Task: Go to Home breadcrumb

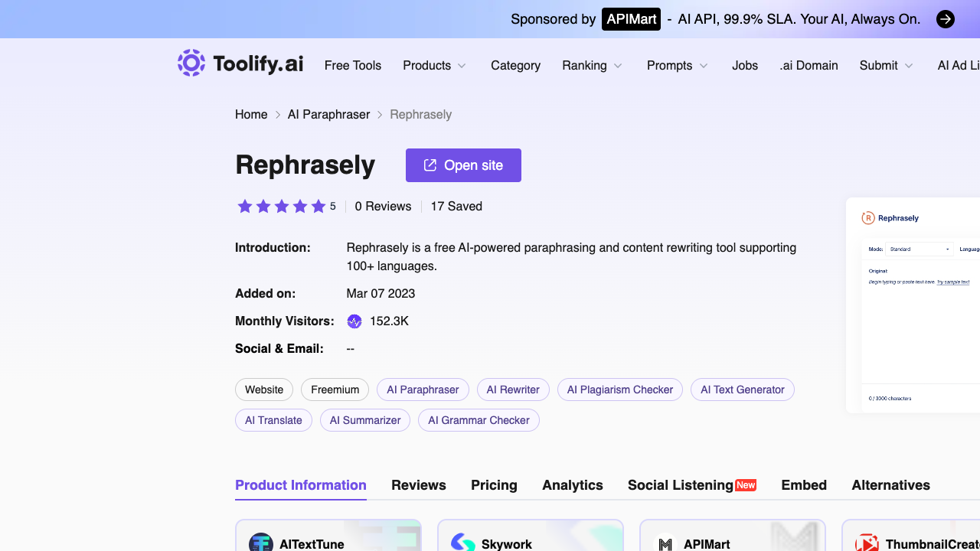Action: tap(251, 115)
